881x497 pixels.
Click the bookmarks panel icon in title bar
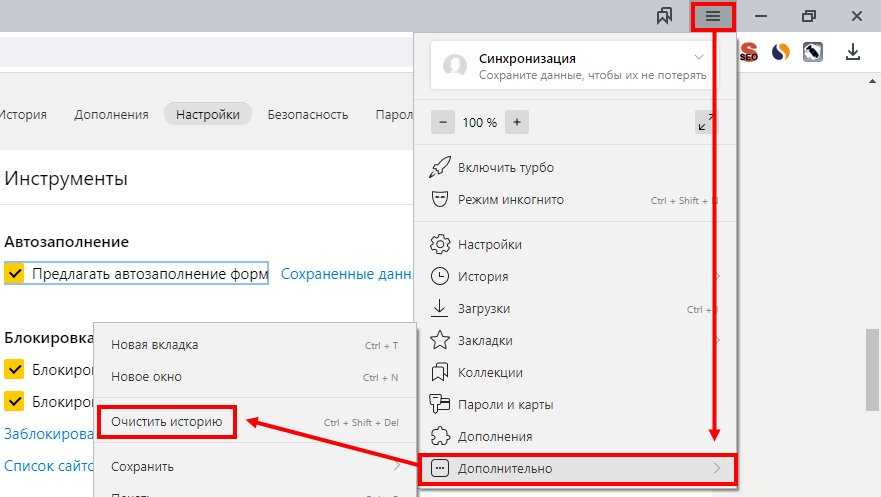(664, 16)
